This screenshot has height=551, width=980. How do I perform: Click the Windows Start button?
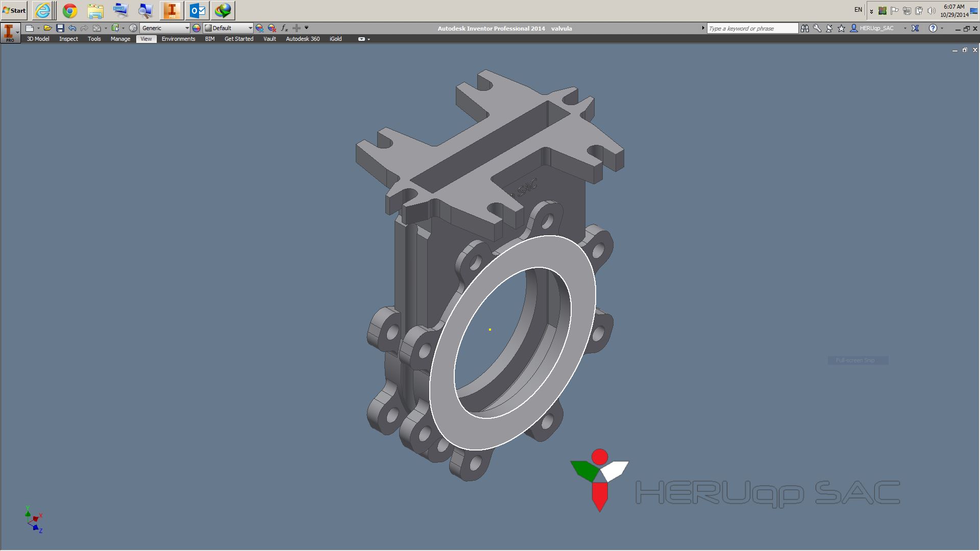click(14, 10)
